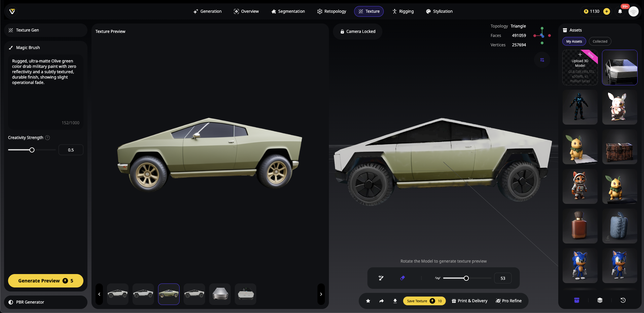Select the top view preview thumbnail
The image size is (644, 313).
(x=245, y=294)
